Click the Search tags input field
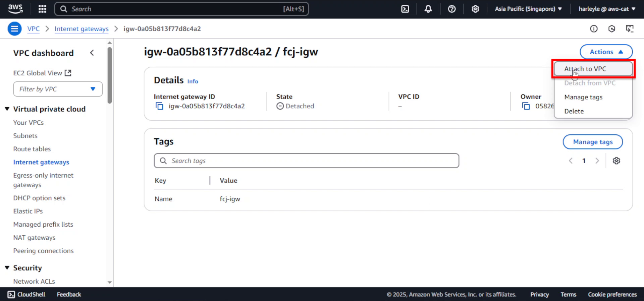The width and height of the screenshot is (644, 301). [307, 161]
